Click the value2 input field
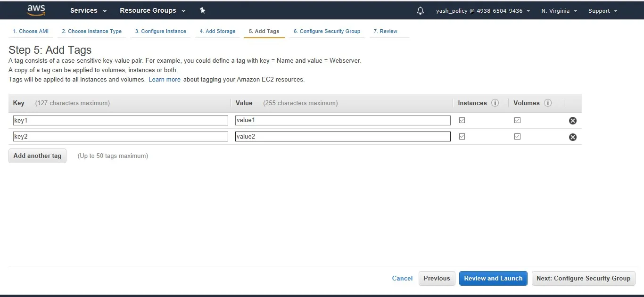This screenshot has width=644, height=297. (343, 137)
